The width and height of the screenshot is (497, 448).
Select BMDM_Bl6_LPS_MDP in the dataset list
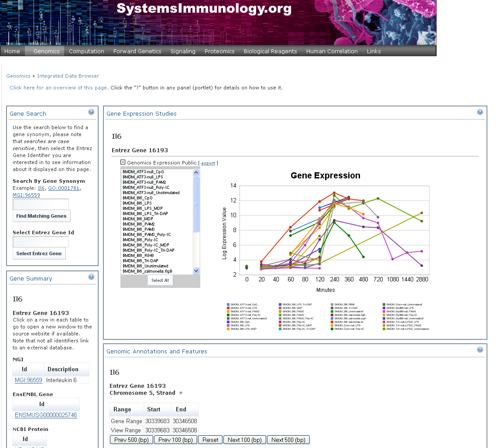(x=157, y=209)
